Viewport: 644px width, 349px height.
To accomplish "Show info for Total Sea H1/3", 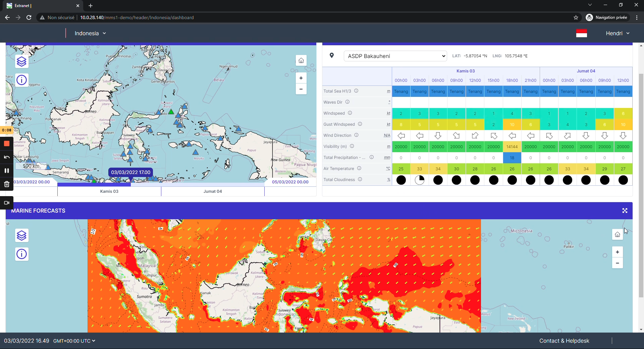I will [356, 91].
